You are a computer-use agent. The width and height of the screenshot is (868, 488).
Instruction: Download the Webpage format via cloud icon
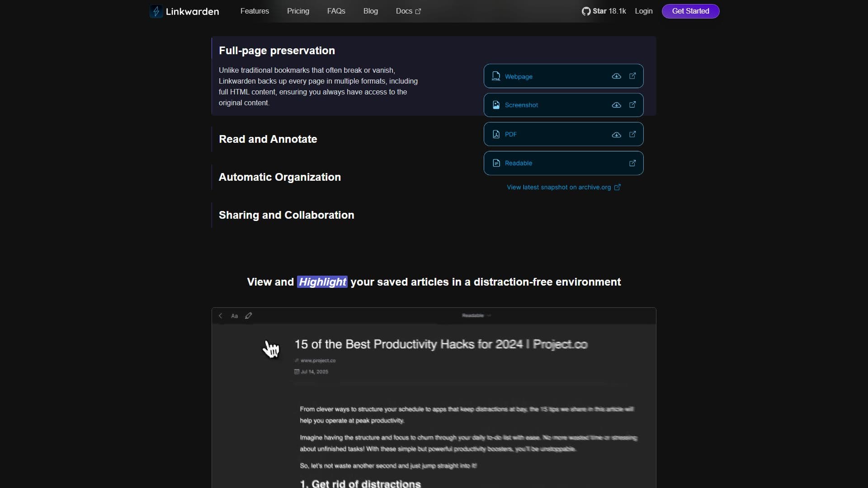point(616,76)
